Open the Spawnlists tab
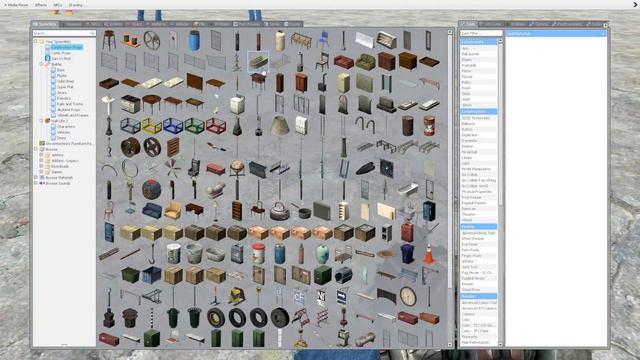Image resolution: width=640 pixels, height=360 pixels. tap(45, 24)
